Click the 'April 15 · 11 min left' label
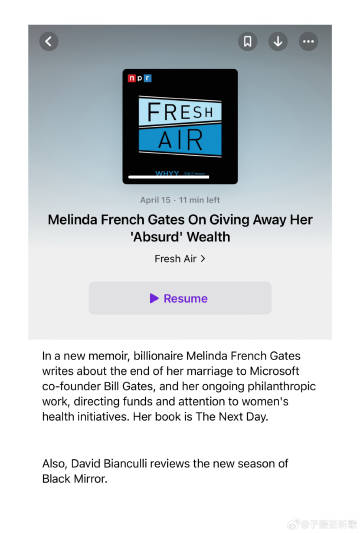 click(180, 200)
